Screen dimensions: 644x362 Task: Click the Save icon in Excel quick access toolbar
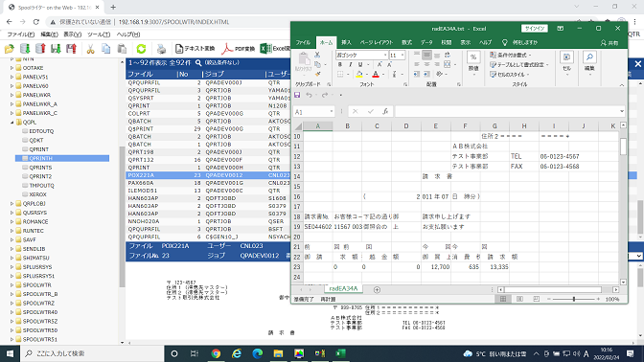[x=297, y=95]
